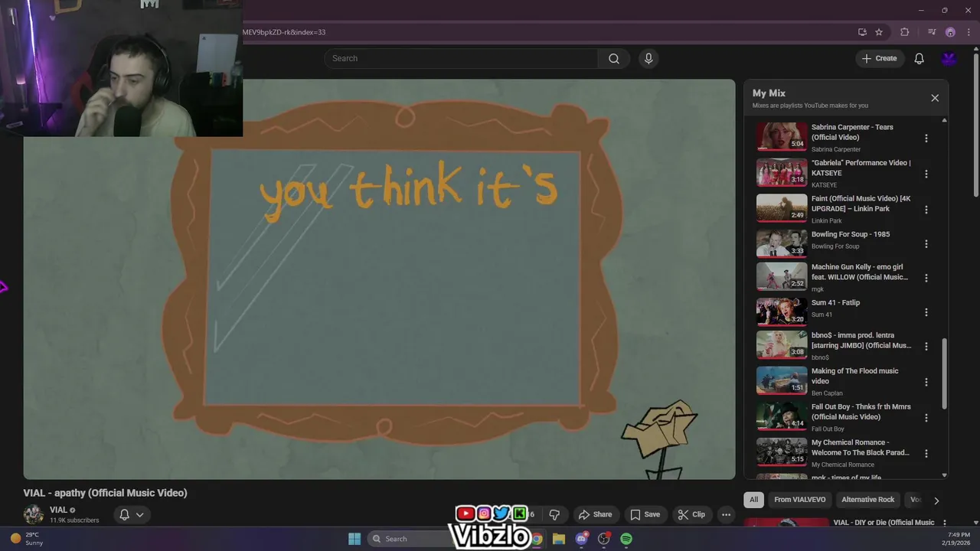Play the Linkin Park Faint thumbnail

tap(782, 208)
